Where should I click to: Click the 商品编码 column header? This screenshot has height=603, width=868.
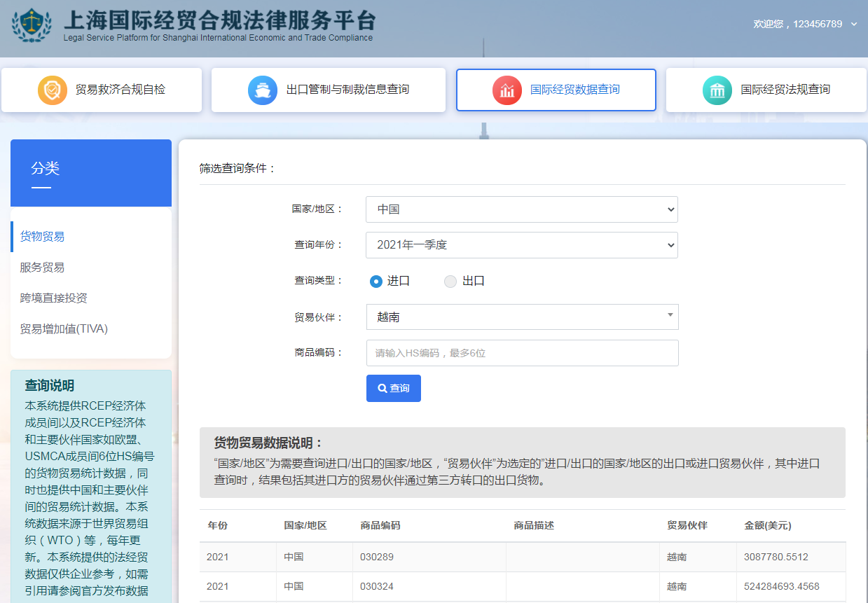pos(380,525)
